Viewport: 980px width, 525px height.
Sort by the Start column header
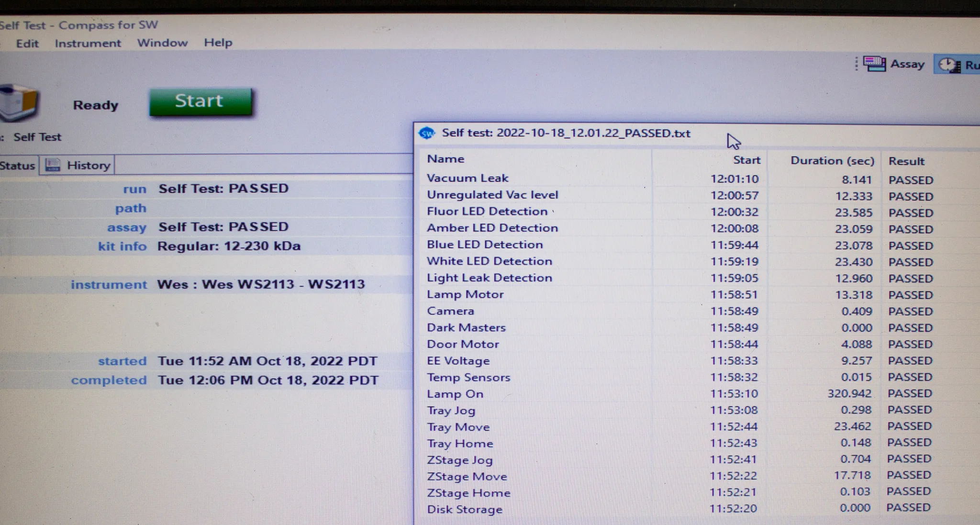pos(746,160)
